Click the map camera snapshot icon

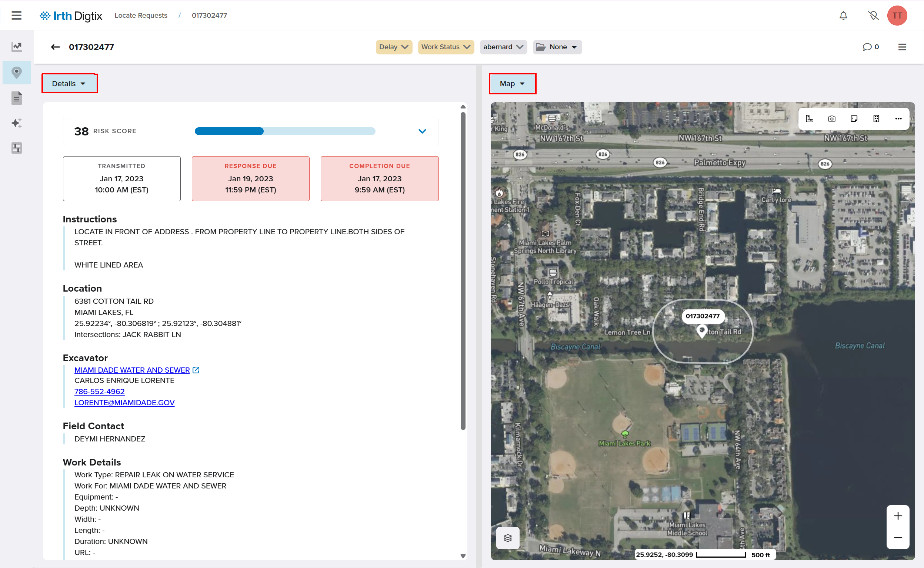(831, 119)
